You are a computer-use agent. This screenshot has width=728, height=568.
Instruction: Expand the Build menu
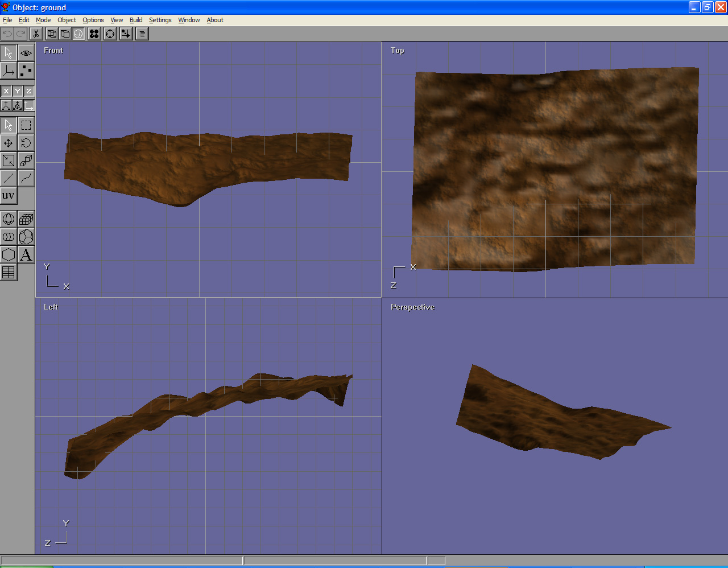pyautogui.click(x=136, y=20)
